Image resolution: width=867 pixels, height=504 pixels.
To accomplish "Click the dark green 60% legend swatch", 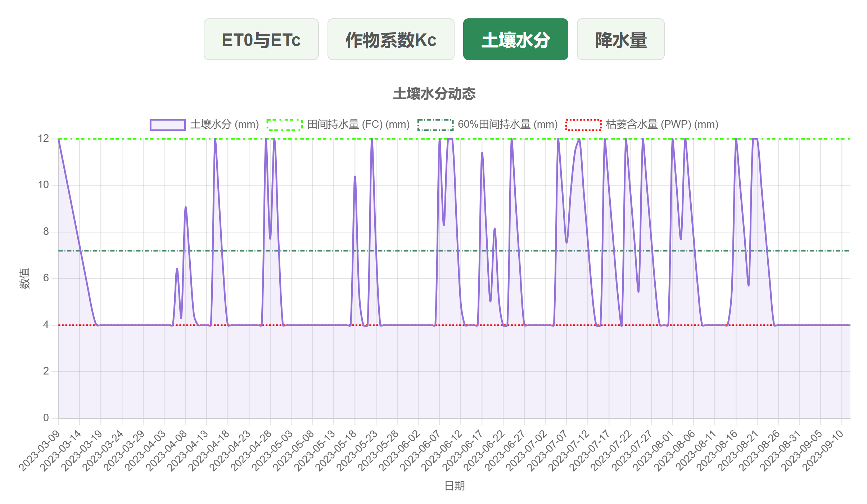I will pos(435,124).
